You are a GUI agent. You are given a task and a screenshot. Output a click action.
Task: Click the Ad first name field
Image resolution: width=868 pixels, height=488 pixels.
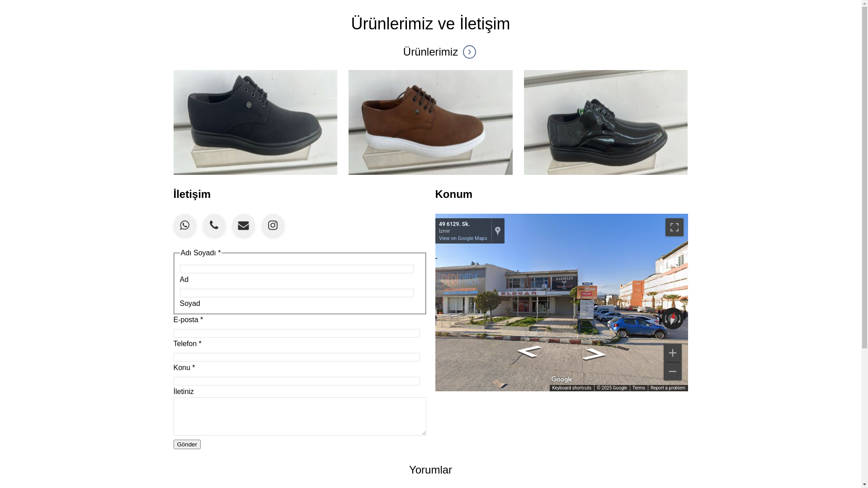coord(297,269)
